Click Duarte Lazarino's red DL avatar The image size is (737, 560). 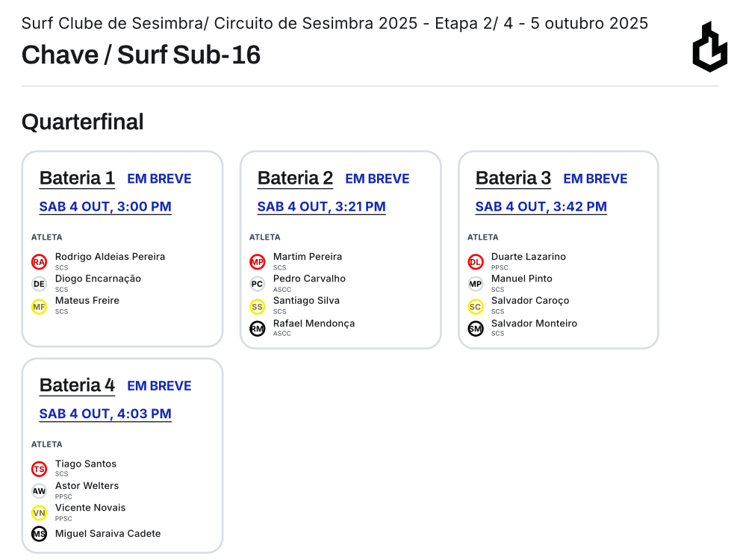coord(475,262)
